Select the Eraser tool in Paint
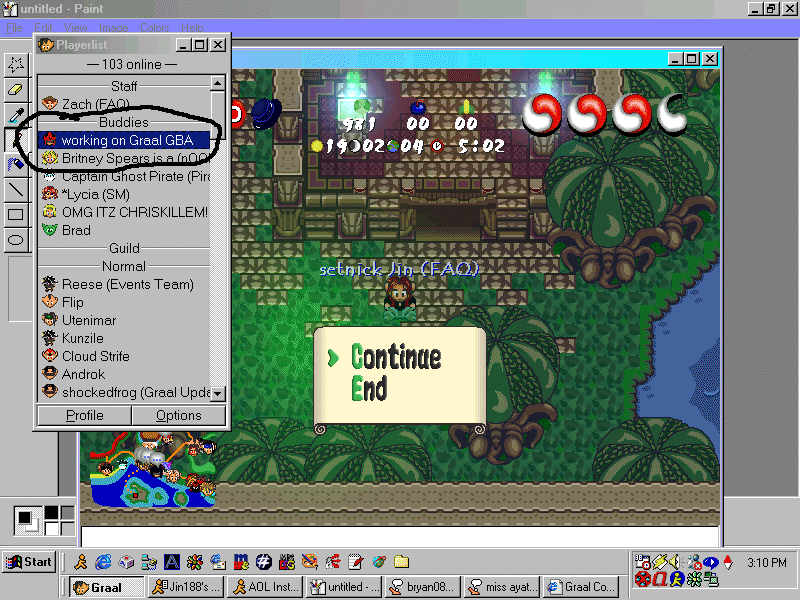 (16, 89)
